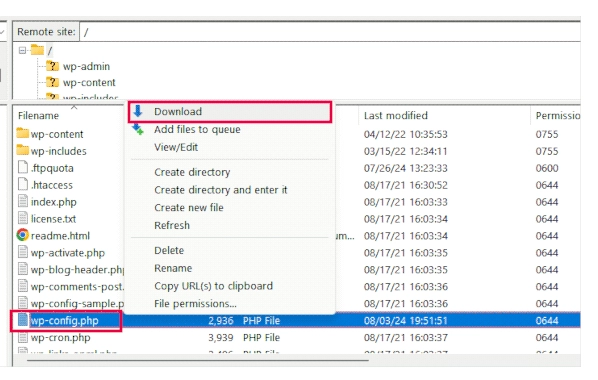Click the 0600 permissions value
This screenshot has width=598, height=380.
pos(547,168)
